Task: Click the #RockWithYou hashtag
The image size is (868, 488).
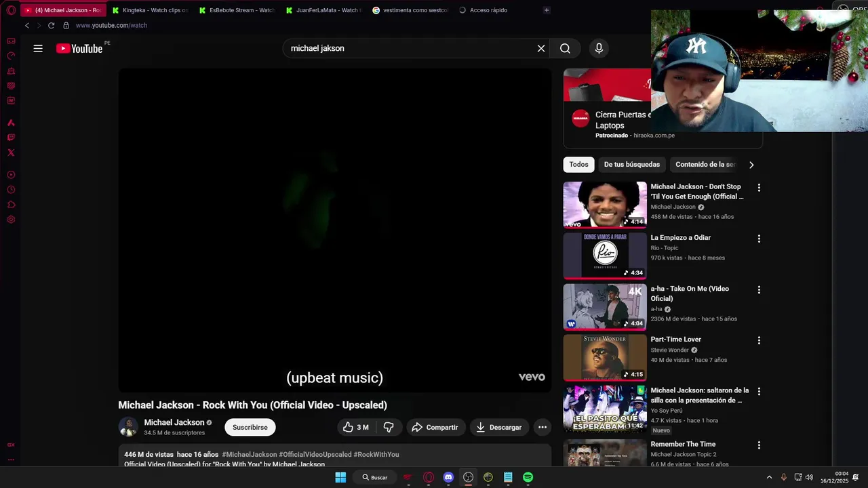Action: [376, 454]
